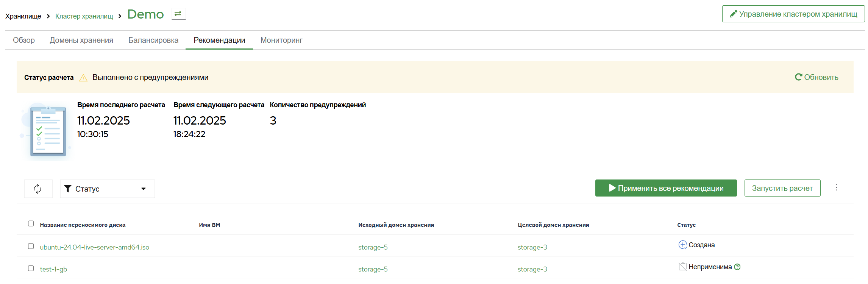Image resolution: width=868 pixels, height=284 pixels.
Task: Click Обновить in the status banner
Action: click(x=816, y=77)
